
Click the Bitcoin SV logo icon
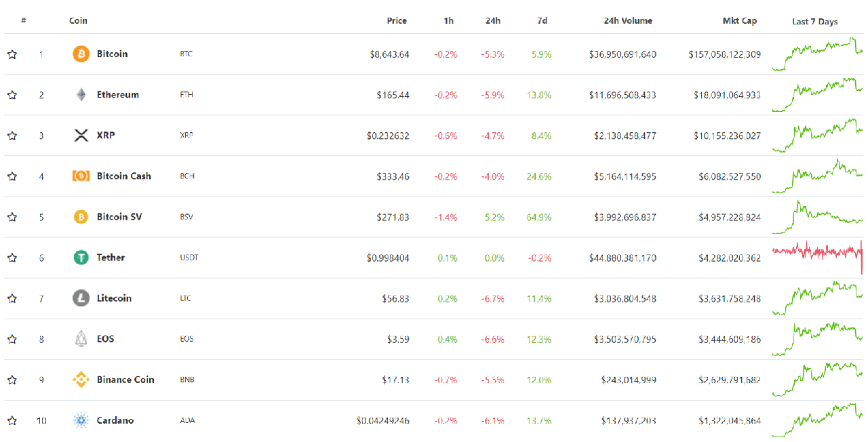click(x=81, y=217)
